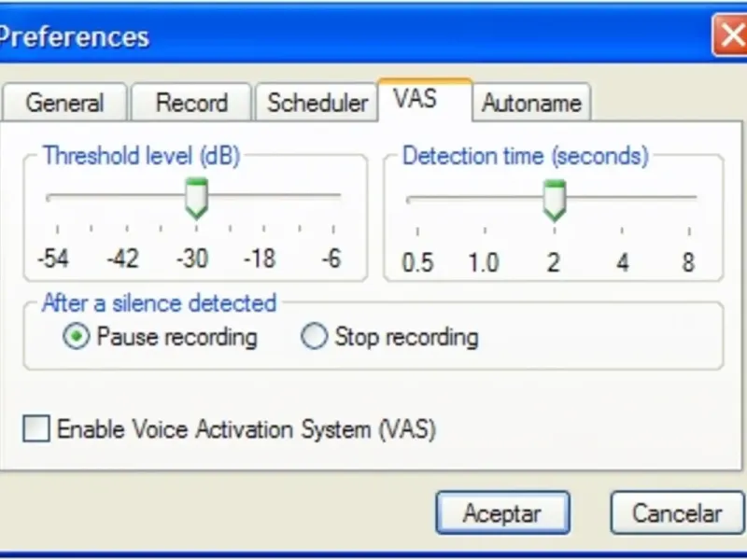Screen dimensions: 747x560
Task: Enable Voice Activation System checkbox
Action: coord(36,429)
